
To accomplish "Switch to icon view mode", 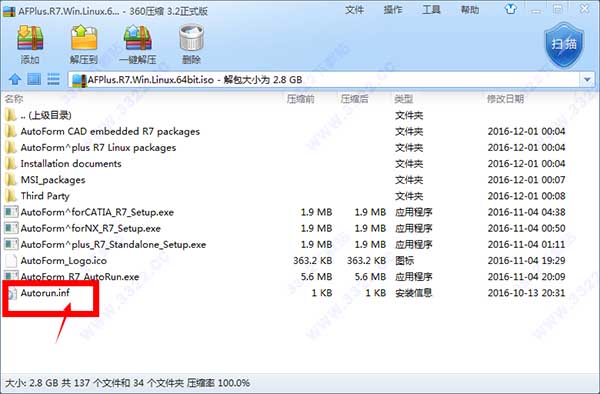I will (34, 79).
